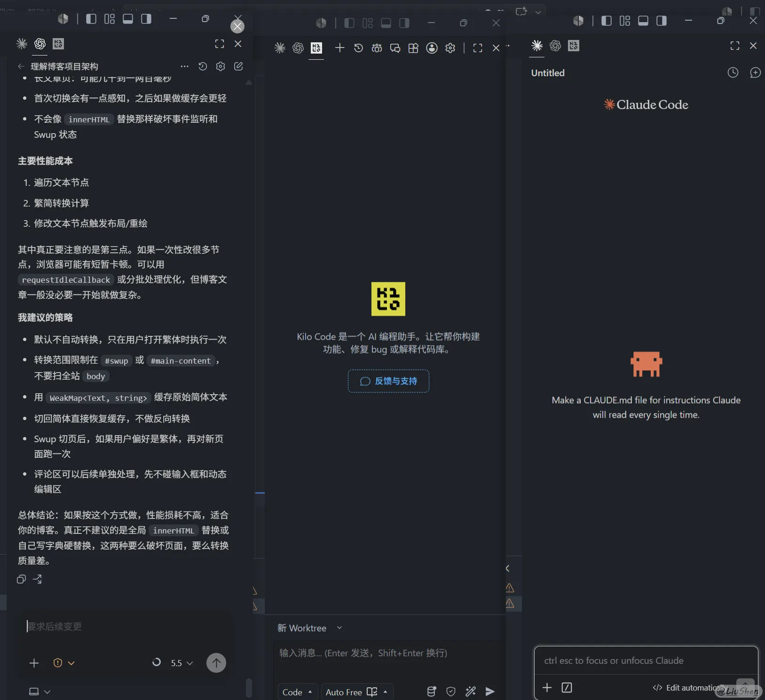This screenshot has height=700, width=765.
Task: Open Claude Code session history clock
Action: click(x=733, y=72)
